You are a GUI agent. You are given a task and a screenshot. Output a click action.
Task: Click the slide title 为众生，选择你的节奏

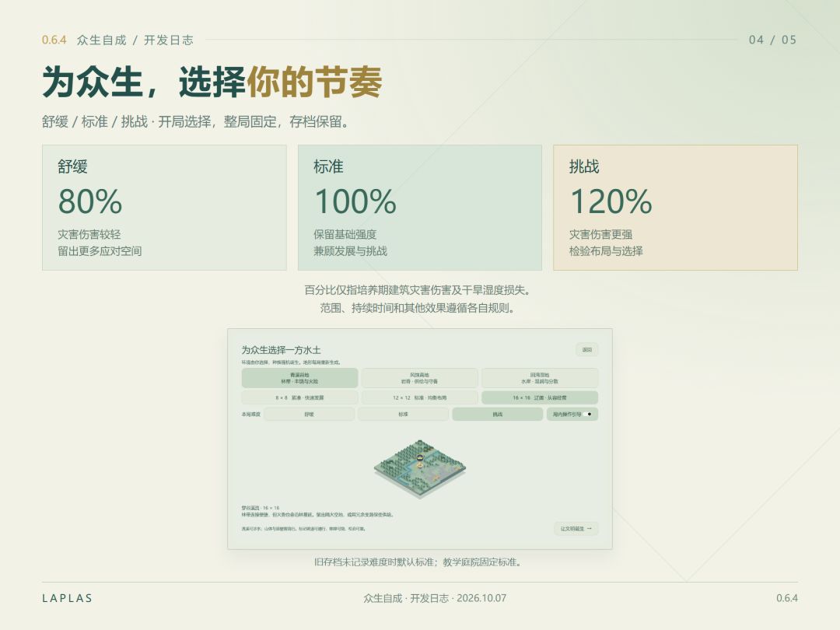coord(212,82)
